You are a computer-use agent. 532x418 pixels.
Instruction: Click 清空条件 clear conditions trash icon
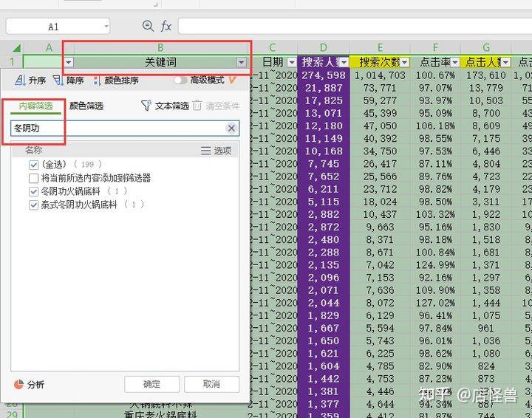[197, 106]
